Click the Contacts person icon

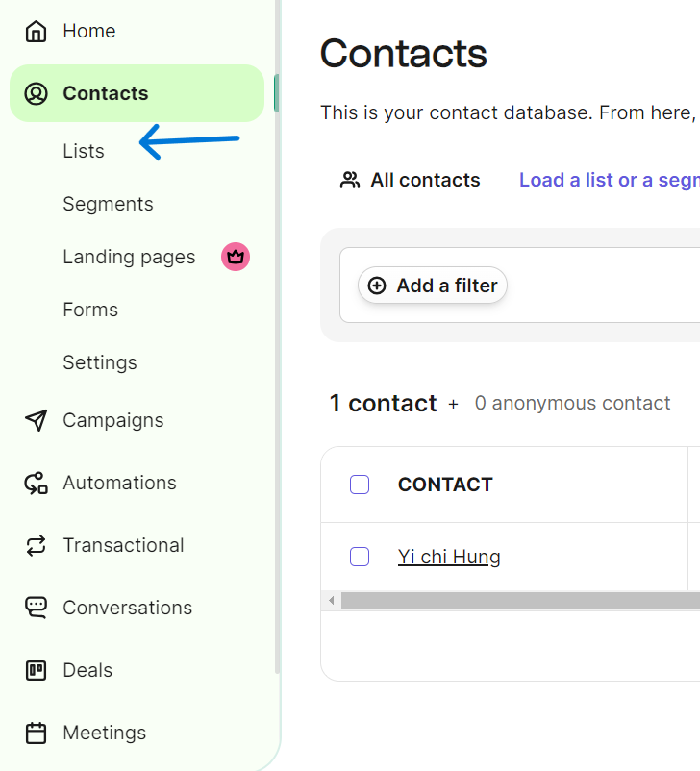37,93
